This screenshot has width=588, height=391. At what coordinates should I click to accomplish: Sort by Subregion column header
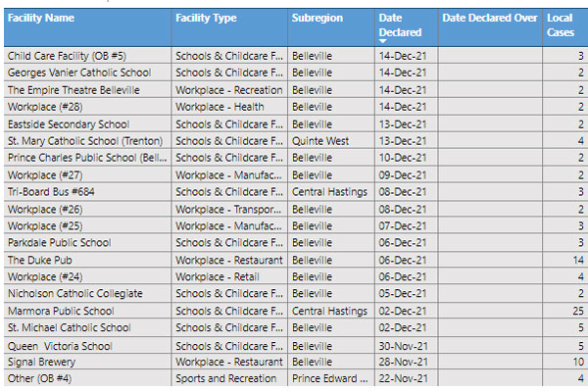point(318,18)
